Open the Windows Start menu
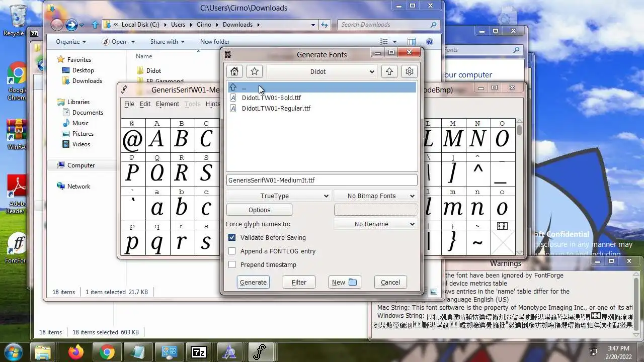The width and height of the screenshot is (644, 362). point(13,352)
